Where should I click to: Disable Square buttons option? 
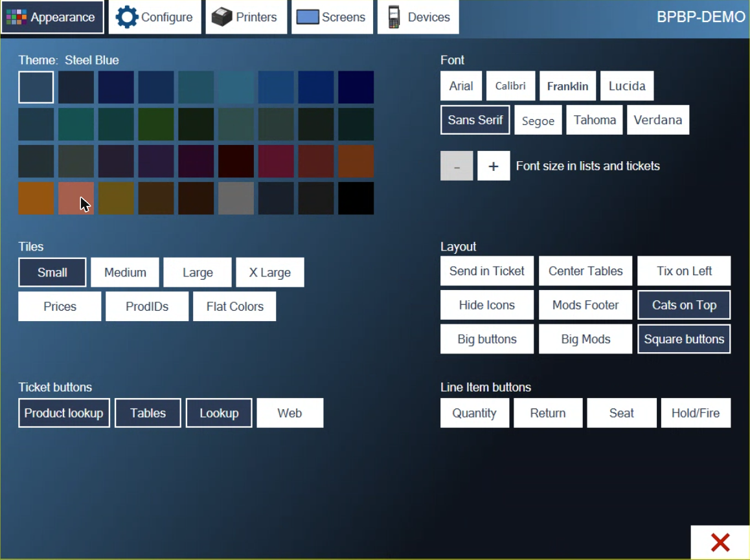click(x=684, y=339)
